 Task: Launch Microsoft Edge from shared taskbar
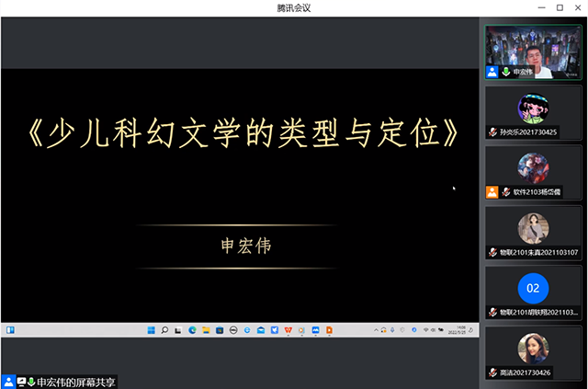pos(192,330)
